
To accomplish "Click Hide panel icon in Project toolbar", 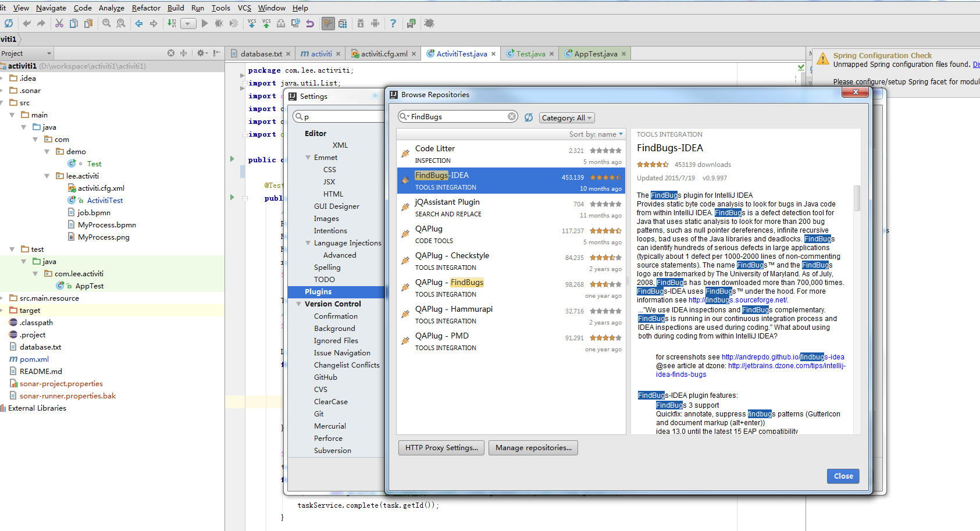I will tap(216, 53).
